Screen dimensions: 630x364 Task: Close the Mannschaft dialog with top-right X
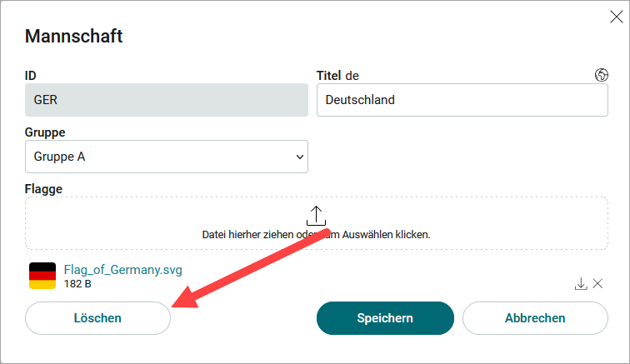click(616, 17)
